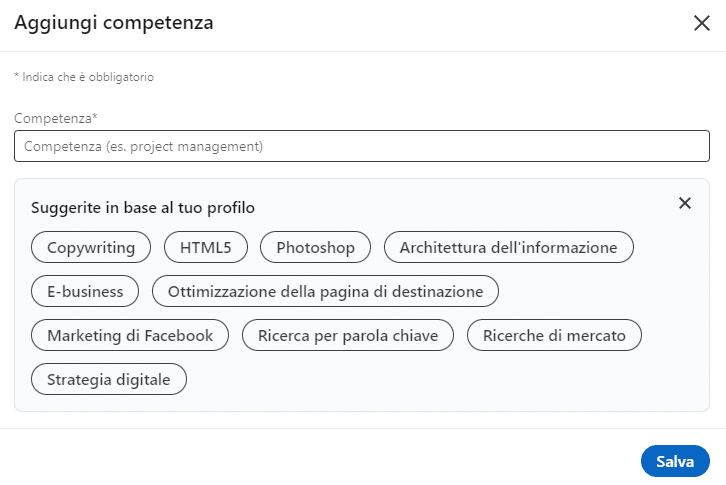Click the Indica che è obbligatorio note
Image resolution: width=726 pixels, height=485 pixels.
pyautogui.click(x=84, y=77)
